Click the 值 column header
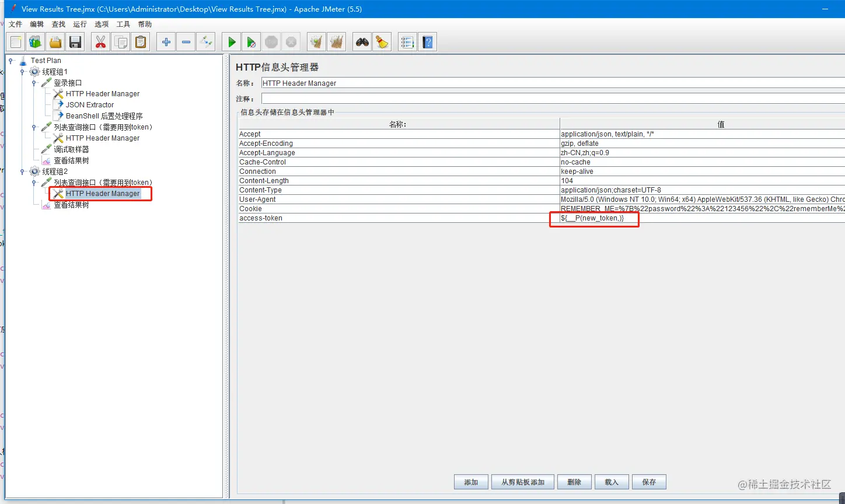 pos(702,124)
